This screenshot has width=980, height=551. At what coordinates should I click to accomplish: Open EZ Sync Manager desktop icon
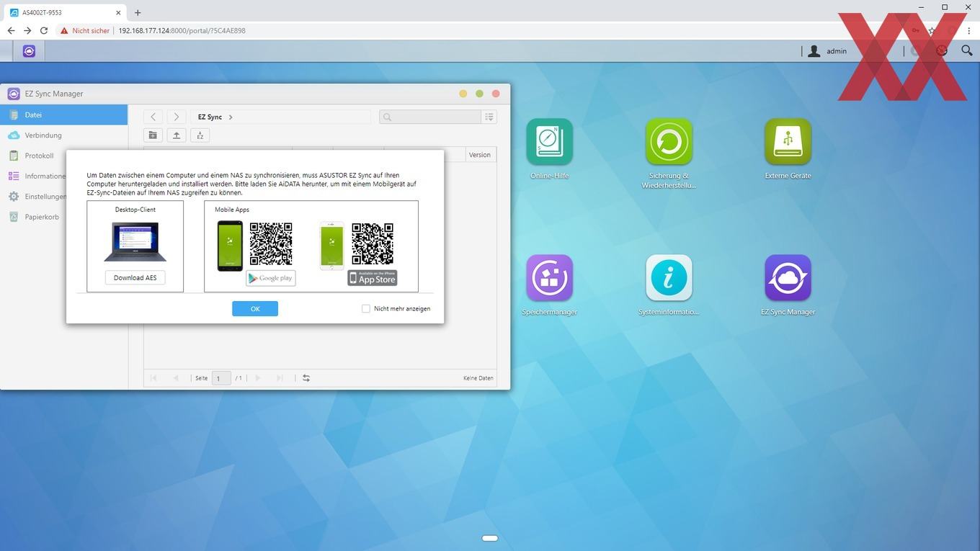tap(788, 278)
